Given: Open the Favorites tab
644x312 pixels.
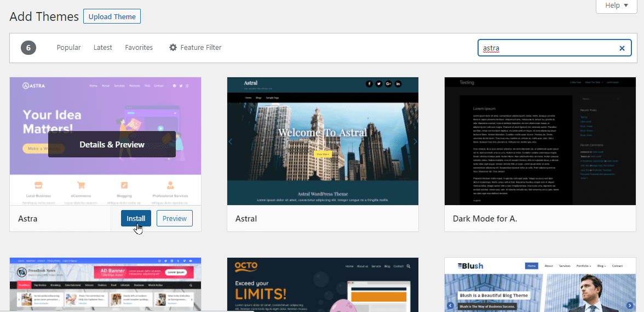Looking at the screenshot, I should [x=139, y=48].
